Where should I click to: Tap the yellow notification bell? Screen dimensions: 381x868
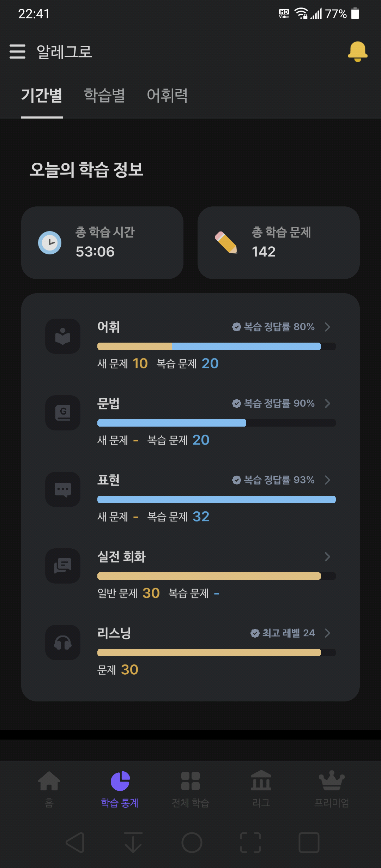[358, 52]
